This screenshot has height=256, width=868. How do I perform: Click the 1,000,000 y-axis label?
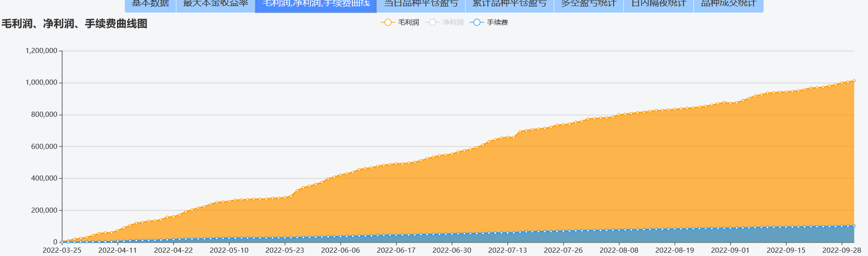click(41, 83)
